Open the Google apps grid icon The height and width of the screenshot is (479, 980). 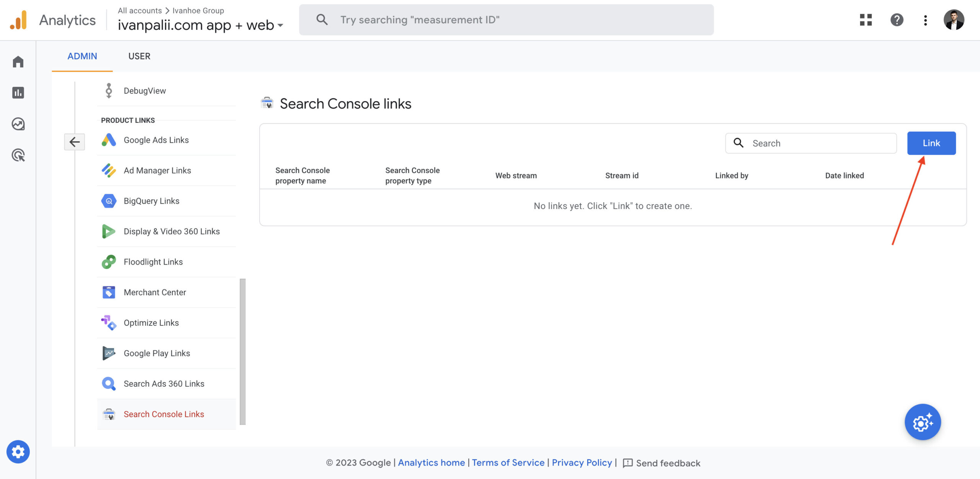click(866, 20)
